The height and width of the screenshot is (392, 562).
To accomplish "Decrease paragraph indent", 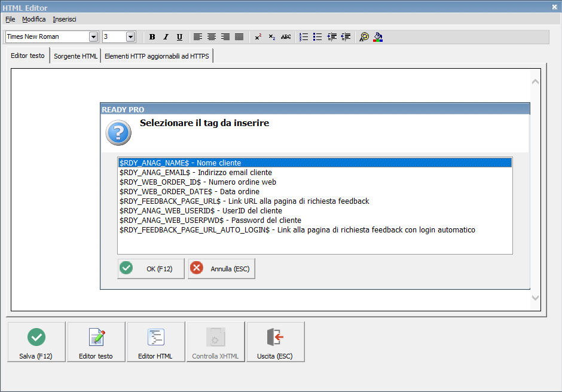I will coord(346,37).
